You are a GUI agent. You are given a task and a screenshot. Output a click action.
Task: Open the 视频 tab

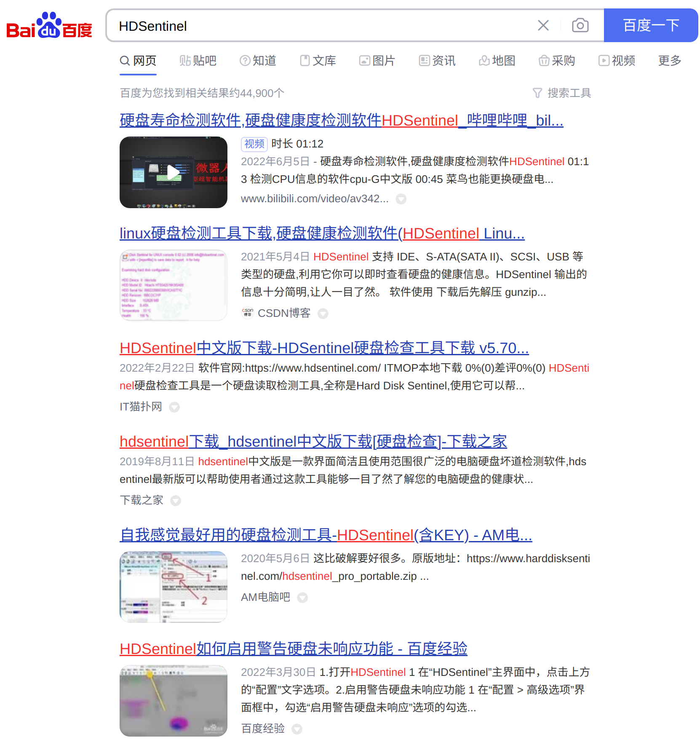617,61
